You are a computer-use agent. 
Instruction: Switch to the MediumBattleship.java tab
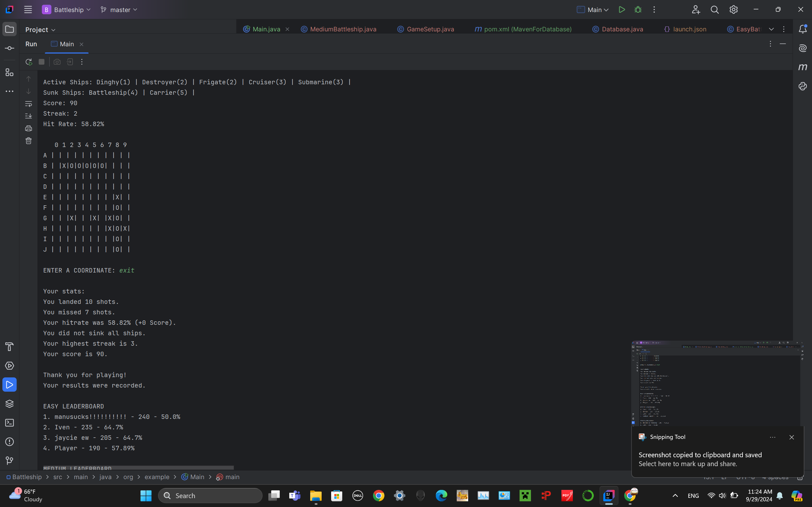[343, 29]
